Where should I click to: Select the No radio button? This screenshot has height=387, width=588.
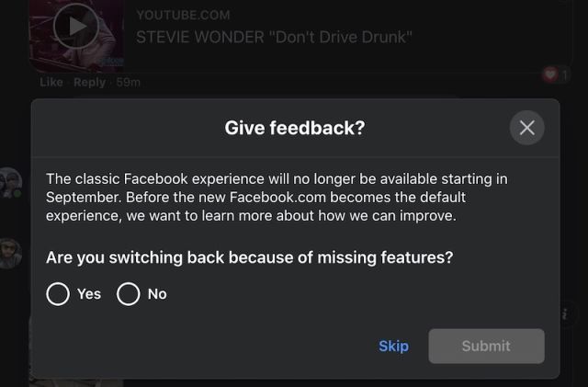click(x=129, y=294)
